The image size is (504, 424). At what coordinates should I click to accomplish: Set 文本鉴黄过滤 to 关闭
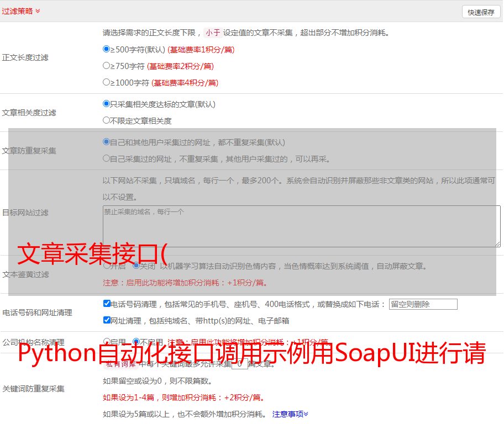click(136, 266)
